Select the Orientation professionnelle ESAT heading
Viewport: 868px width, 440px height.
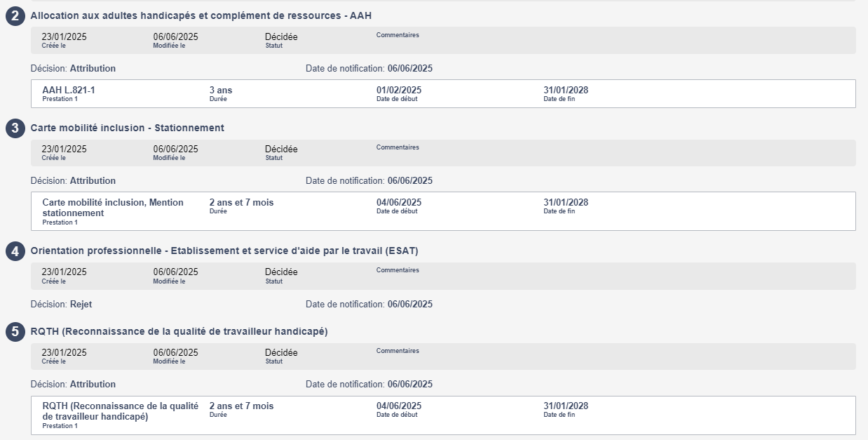[224, 251]
